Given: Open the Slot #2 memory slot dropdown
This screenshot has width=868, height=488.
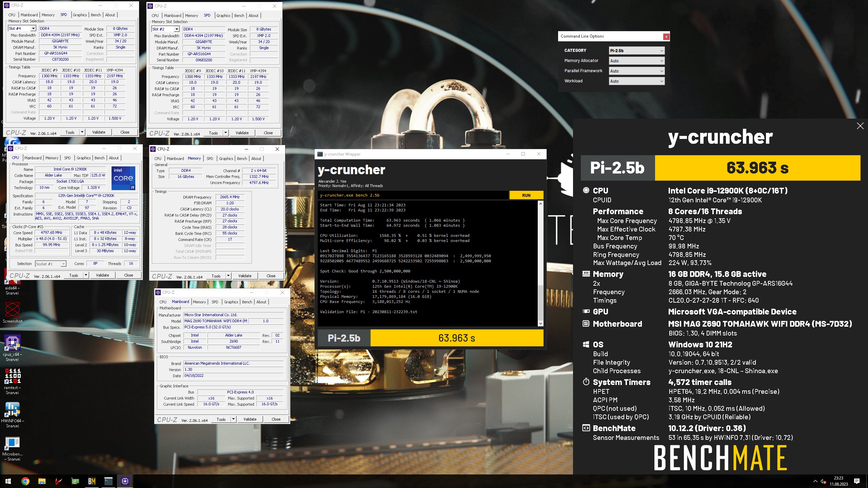Looking at the screenshot, I should click(x=176, y=29).
